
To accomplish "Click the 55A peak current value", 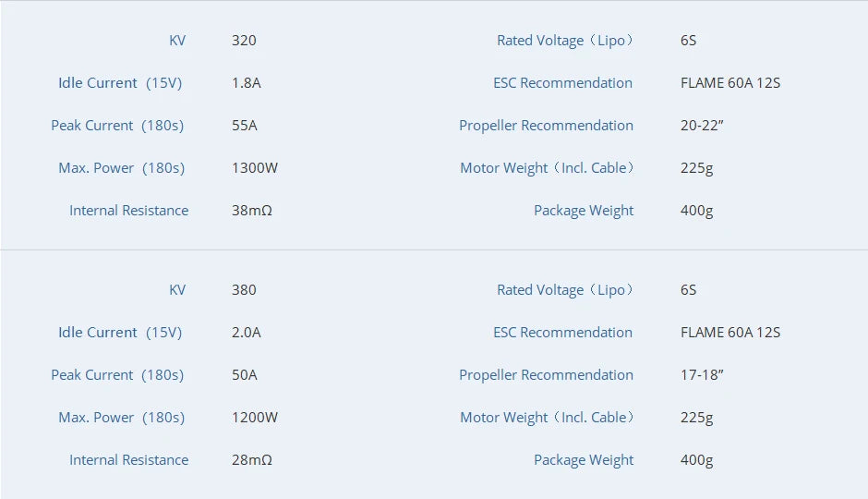I will click(x=245, y=126).
